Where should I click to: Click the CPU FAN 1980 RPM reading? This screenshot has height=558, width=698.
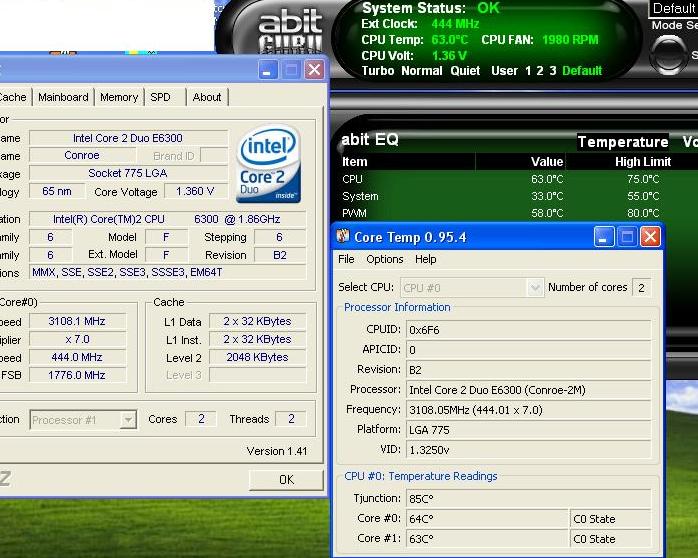point(570,40)
